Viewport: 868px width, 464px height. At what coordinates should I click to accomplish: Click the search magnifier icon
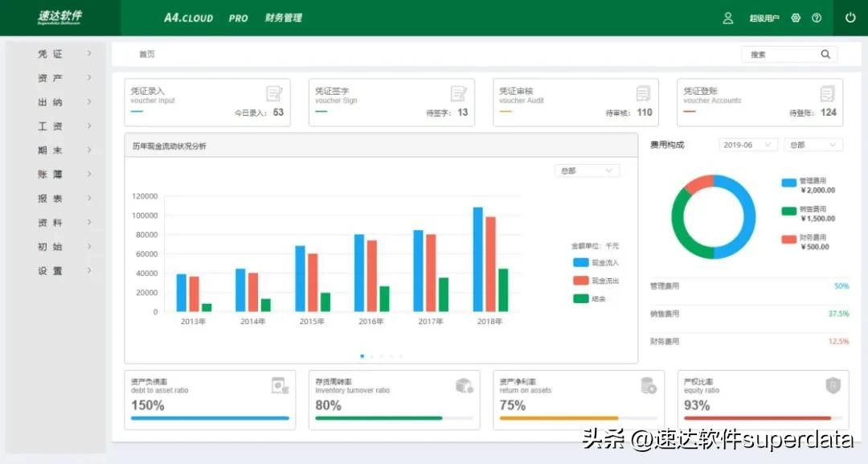coord(825,55)
